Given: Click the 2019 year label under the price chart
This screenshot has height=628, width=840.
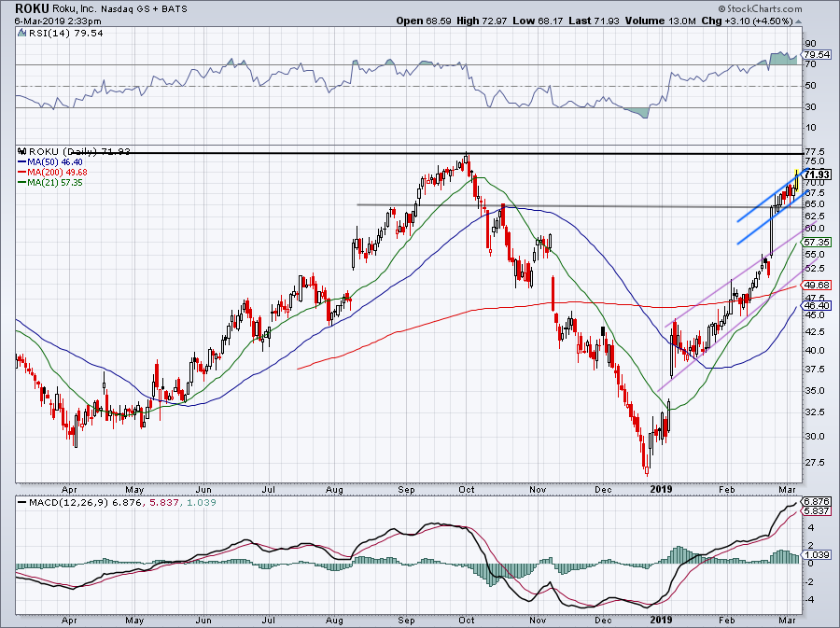Looking at the screenshot, I should (x=661, y=489).
